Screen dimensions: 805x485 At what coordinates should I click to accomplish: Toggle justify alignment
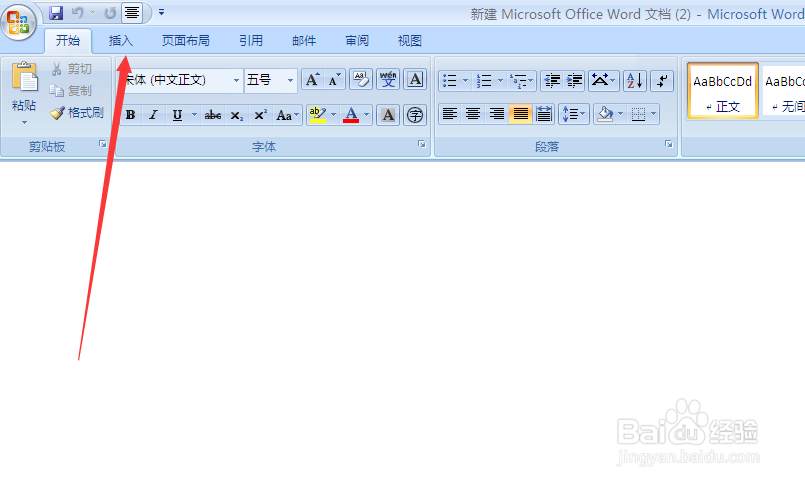[x=520, y=114]
